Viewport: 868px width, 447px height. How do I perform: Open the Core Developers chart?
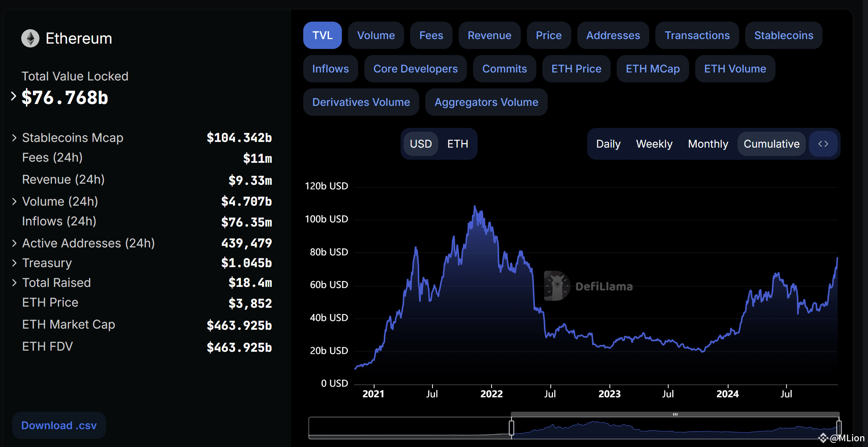coord(415,69)
